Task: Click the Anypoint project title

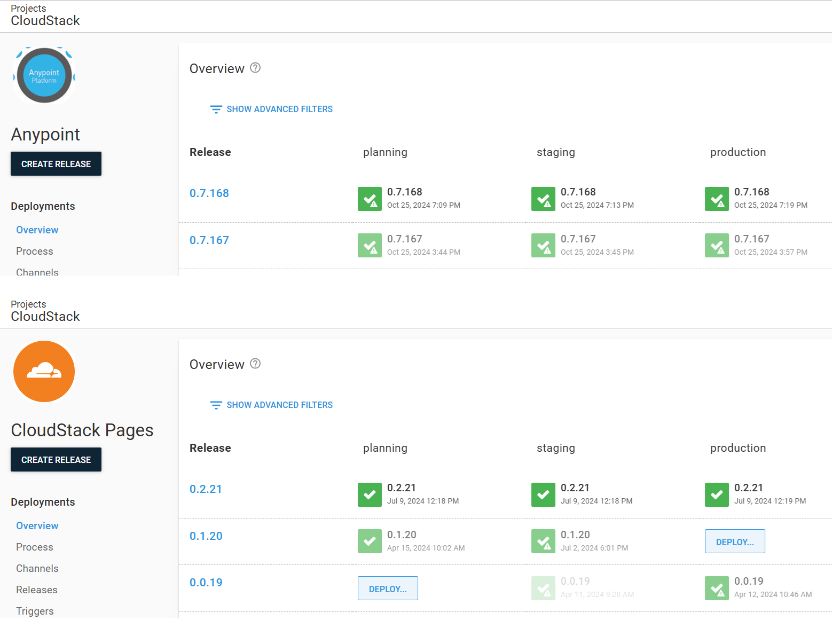Action: click(45, 135)
